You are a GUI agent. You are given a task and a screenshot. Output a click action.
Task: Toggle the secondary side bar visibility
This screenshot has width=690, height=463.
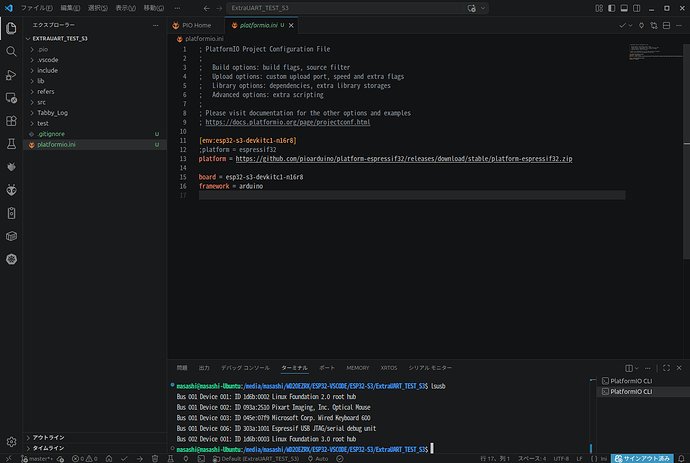click(x=637, y=8)
